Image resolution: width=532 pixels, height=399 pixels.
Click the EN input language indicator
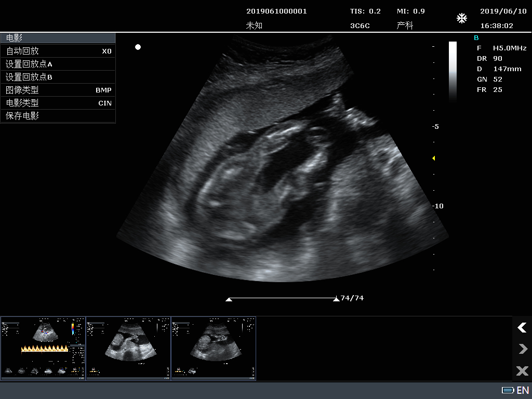[x=523, y=390]
